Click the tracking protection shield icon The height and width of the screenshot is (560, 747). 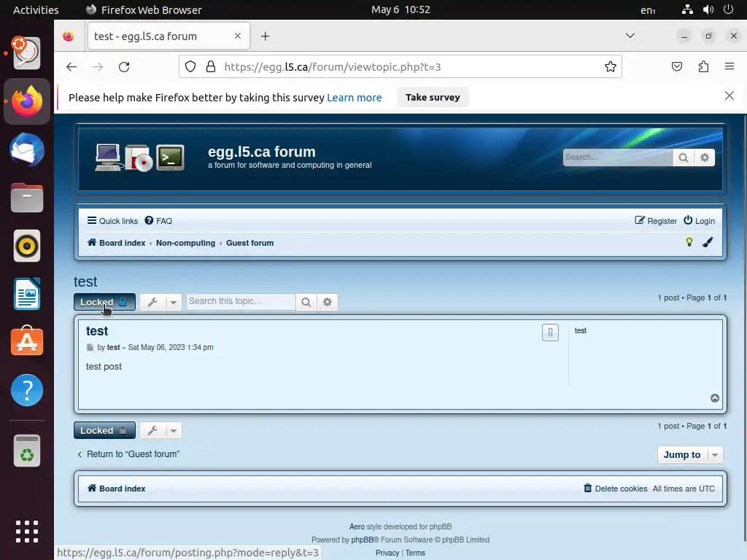[190, 66]
